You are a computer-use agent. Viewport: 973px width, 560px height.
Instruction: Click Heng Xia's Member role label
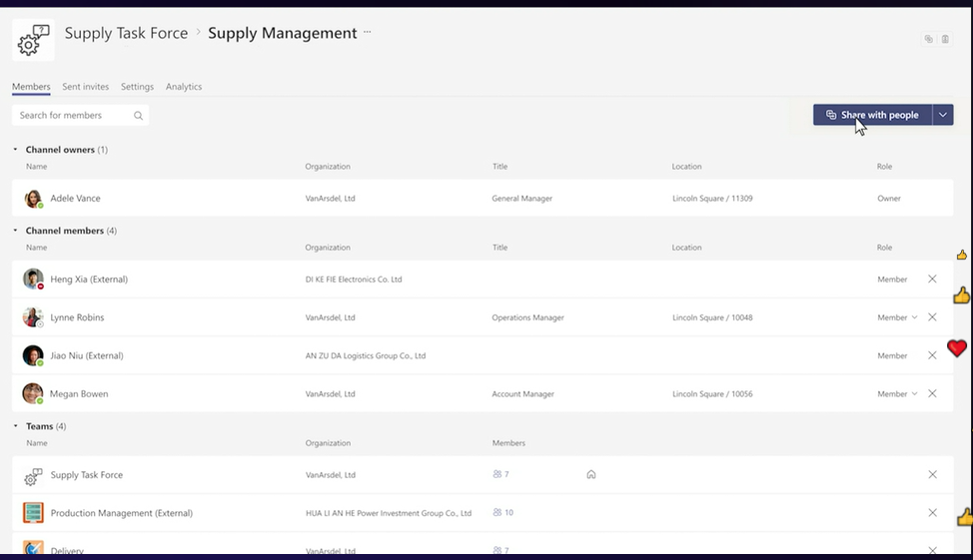coord(892,280)
